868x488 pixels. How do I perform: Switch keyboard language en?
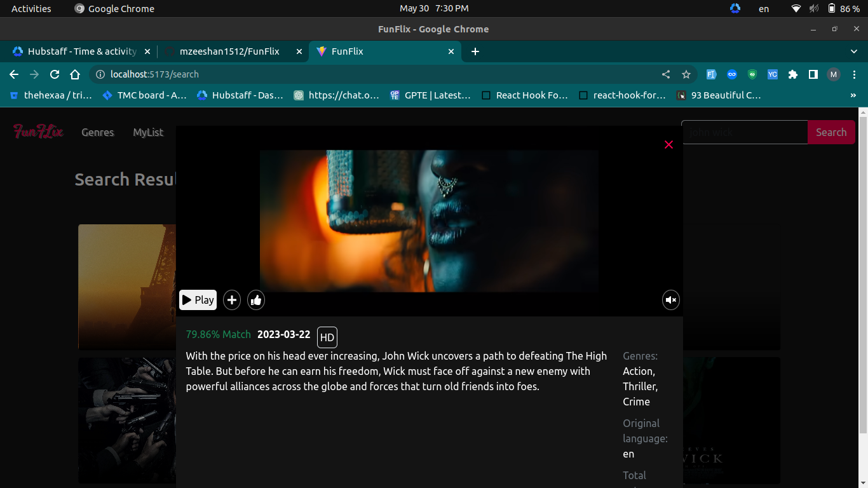(764, 8)
